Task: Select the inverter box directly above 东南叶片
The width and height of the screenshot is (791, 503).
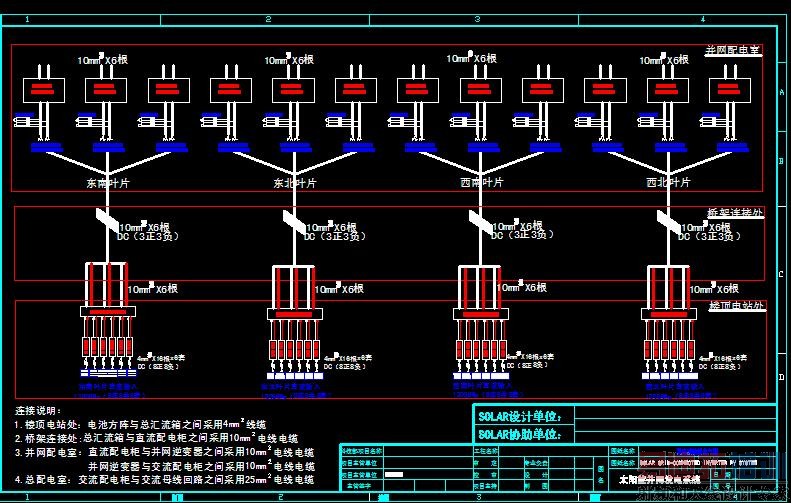Action: (x=106, y=90)
